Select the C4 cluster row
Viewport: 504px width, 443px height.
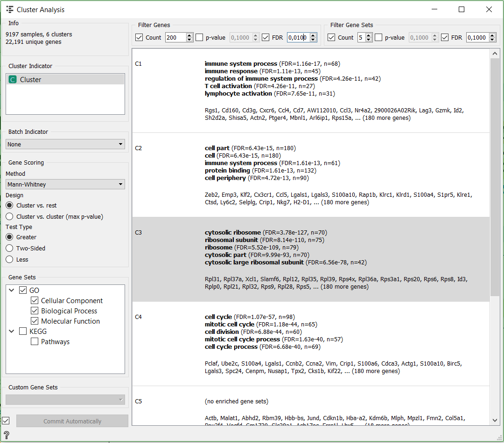pyautogui.click(x=311, y=344)
